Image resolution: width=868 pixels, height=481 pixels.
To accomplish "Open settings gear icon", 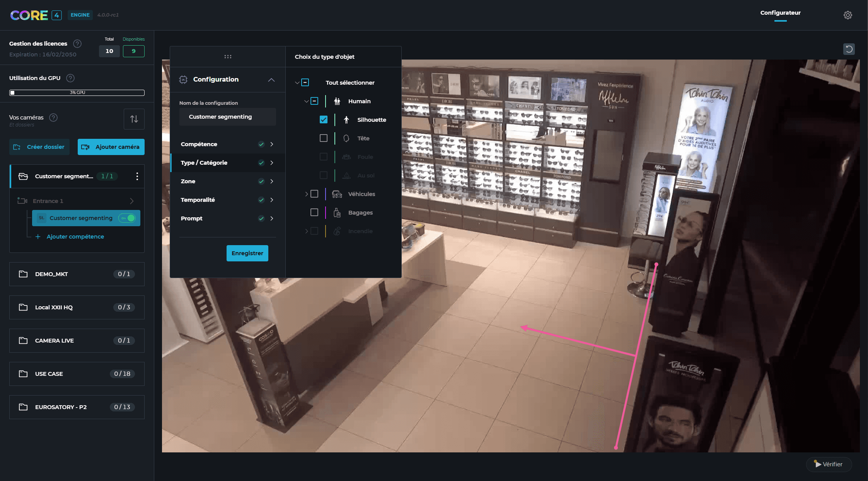I will pos(848,15).
